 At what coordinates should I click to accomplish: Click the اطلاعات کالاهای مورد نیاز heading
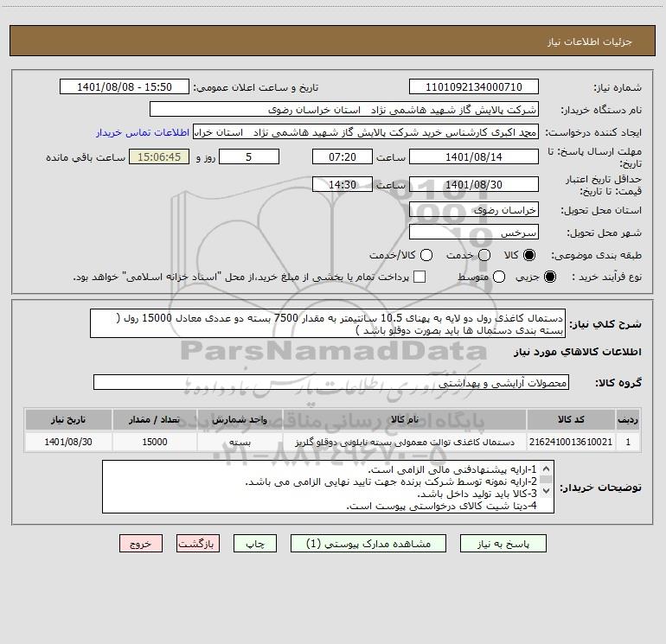pyautogui.click(x=578, y=352)
